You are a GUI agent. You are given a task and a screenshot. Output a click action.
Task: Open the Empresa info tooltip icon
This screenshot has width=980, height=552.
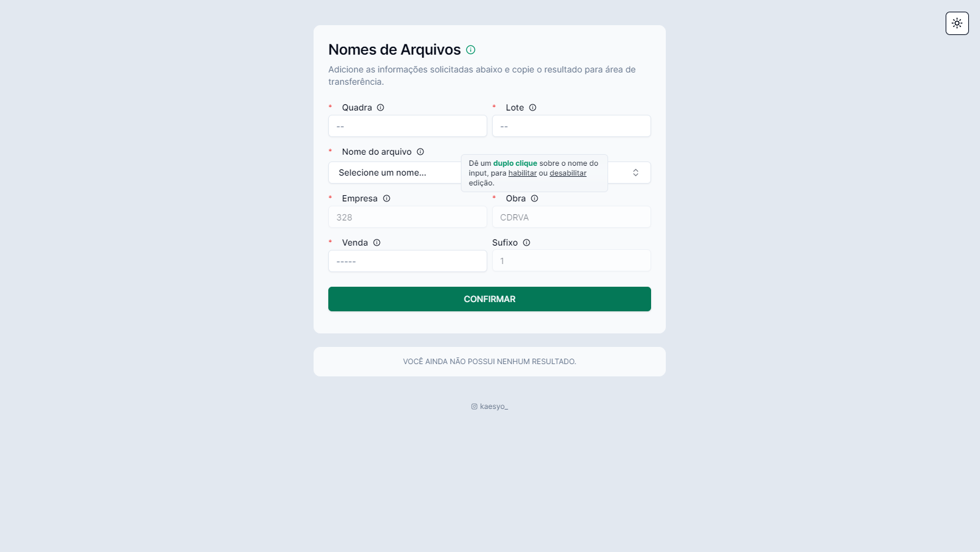coord(387,198)
